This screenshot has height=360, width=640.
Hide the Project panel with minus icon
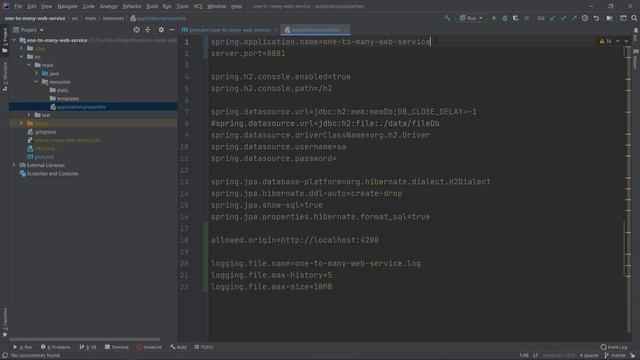tap(172, 30)
